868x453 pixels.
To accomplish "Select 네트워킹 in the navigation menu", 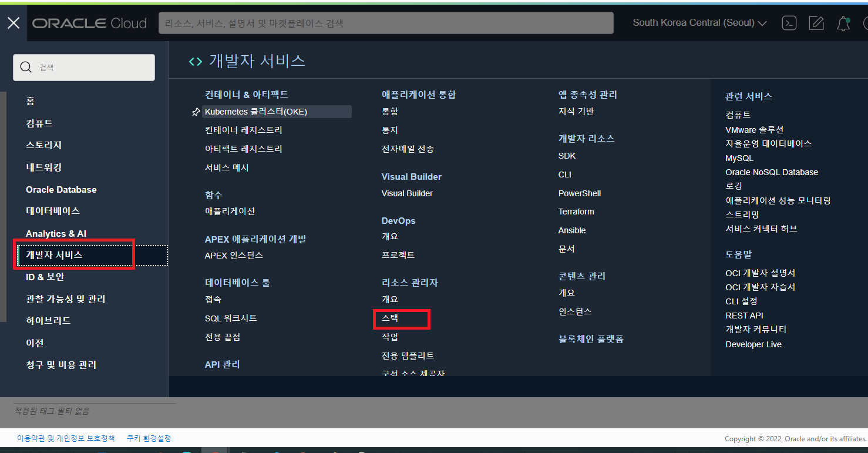I will click(x=43, y=167).
